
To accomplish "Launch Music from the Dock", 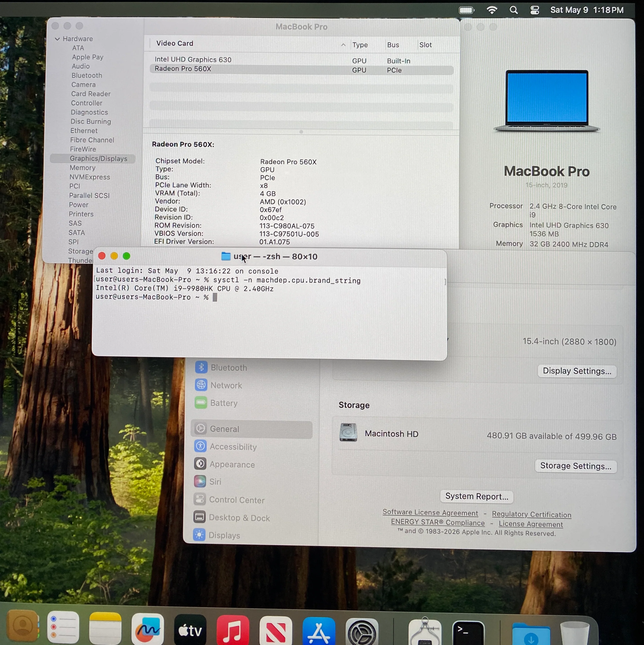I will 233,631.
